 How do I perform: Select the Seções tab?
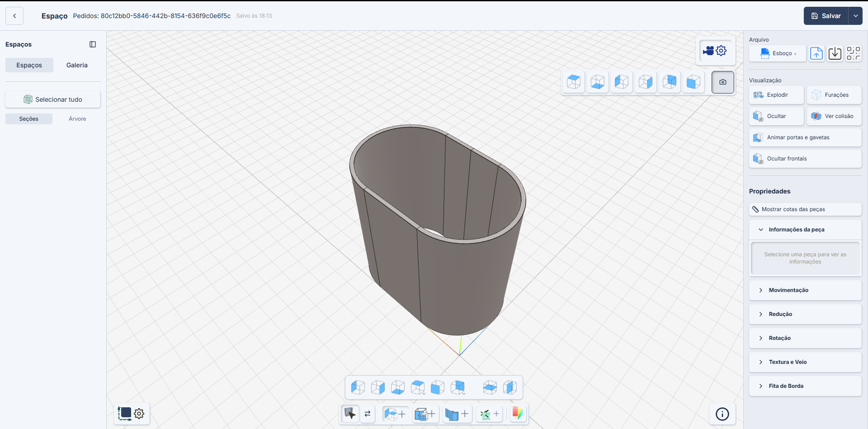29,119
